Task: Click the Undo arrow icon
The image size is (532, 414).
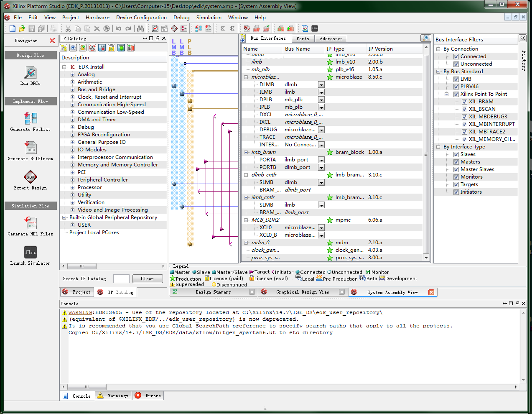Action: (x=118, y=28)
